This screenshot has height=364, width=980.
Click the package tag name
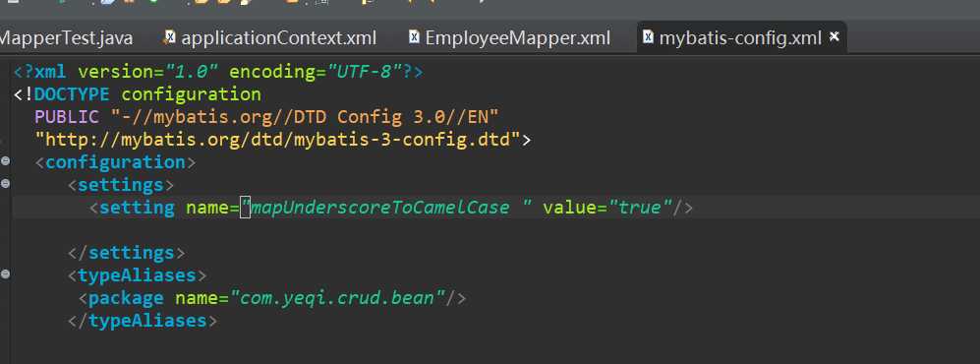tap(126, 298)
